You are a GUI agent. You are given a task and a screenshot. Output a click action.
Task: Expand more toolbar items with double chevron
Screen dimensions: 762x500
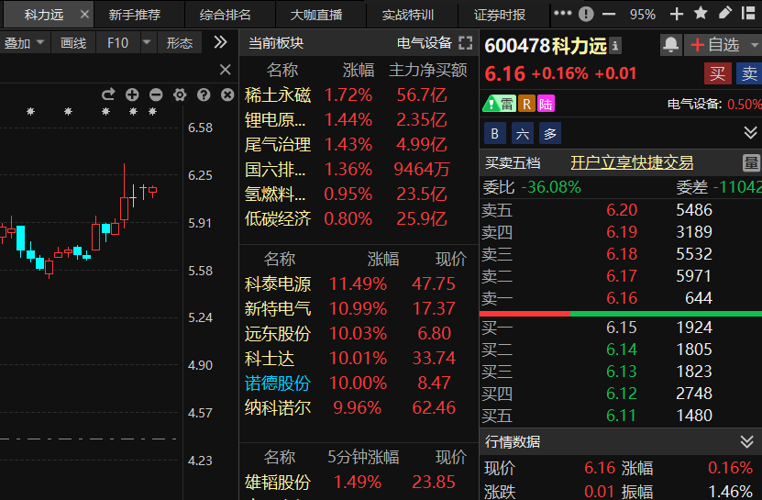[x=220, y=42]
